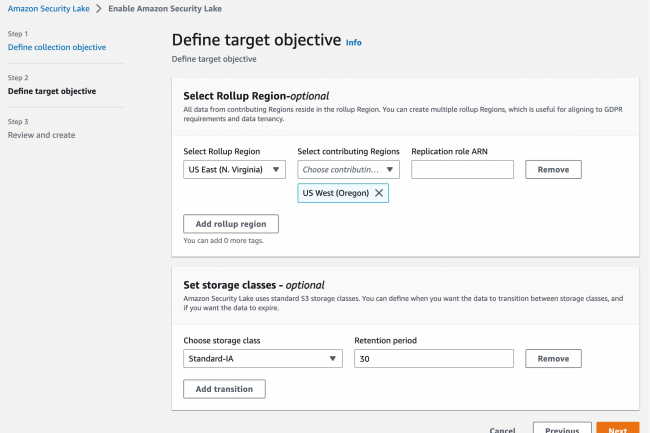This screenshot has width=650, height=433.
Task: Cancel the Security Lake setup
Action: [x=502, y=430]
